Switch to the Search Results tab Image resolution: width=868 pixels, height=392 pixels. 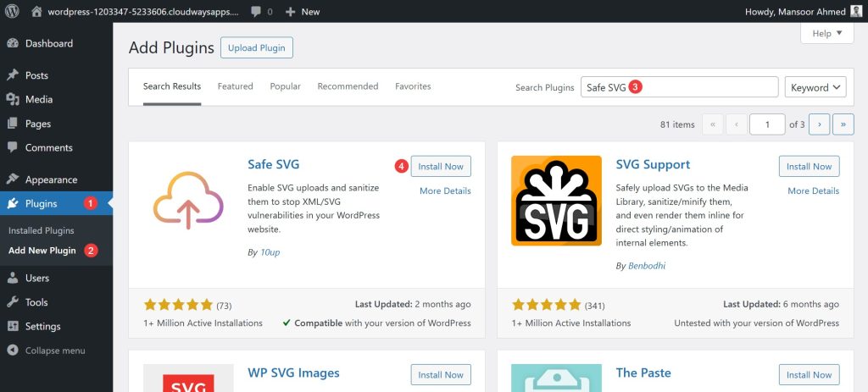tap(172, 87)
